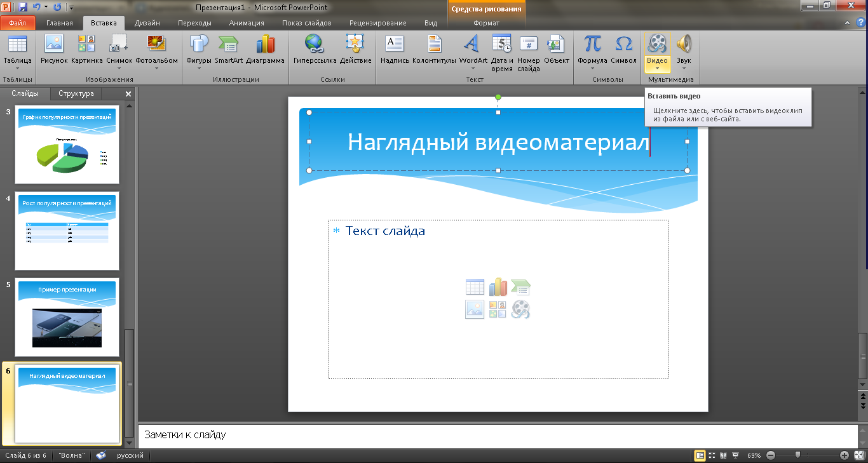
Task: Zoom out with the minus button
Action: click(x=771, y=455)
